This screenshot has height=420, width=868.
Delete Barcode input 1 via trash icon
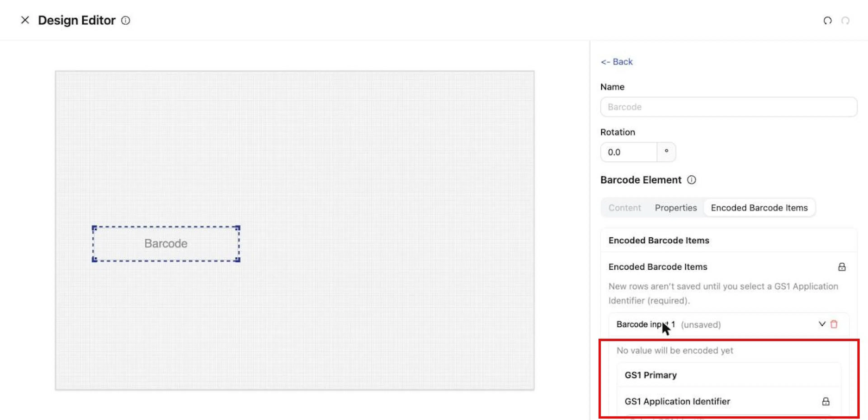[834, 324]
